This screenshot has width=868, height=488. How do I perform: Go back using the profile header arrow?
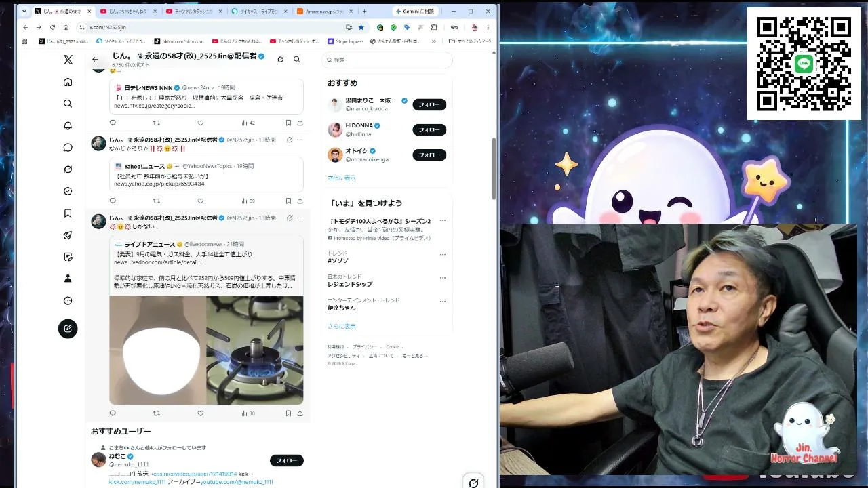pyautogui.click(x=95, y=60)
